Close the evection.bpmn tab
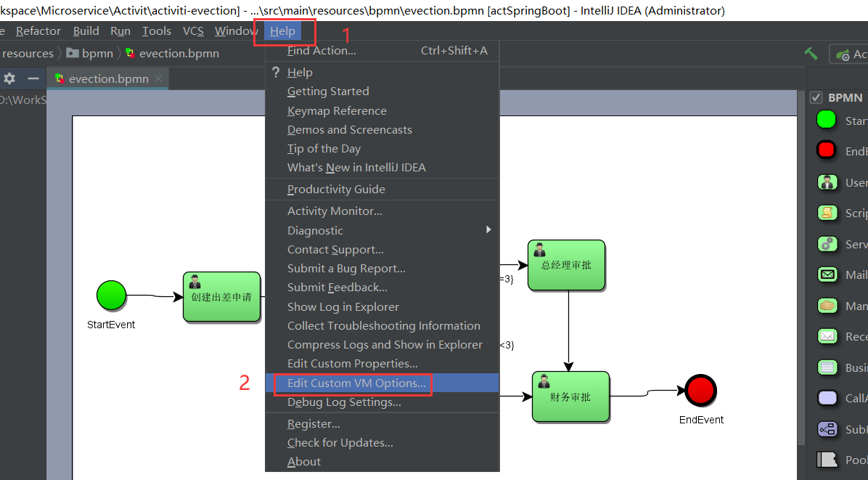Image resolution: width=868 pixels, height=480 pixels. [x=158, y=78]
